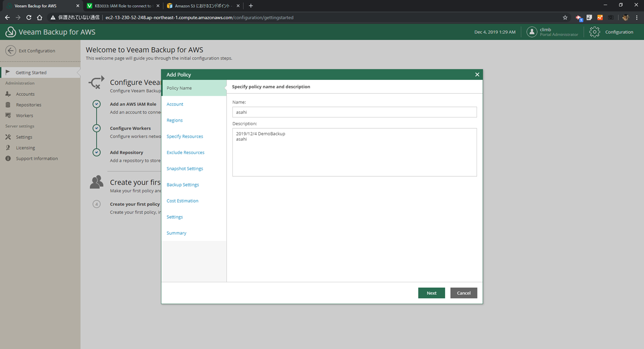
Task: Click the Licensing key icon
Action: [x=8, y=147]
